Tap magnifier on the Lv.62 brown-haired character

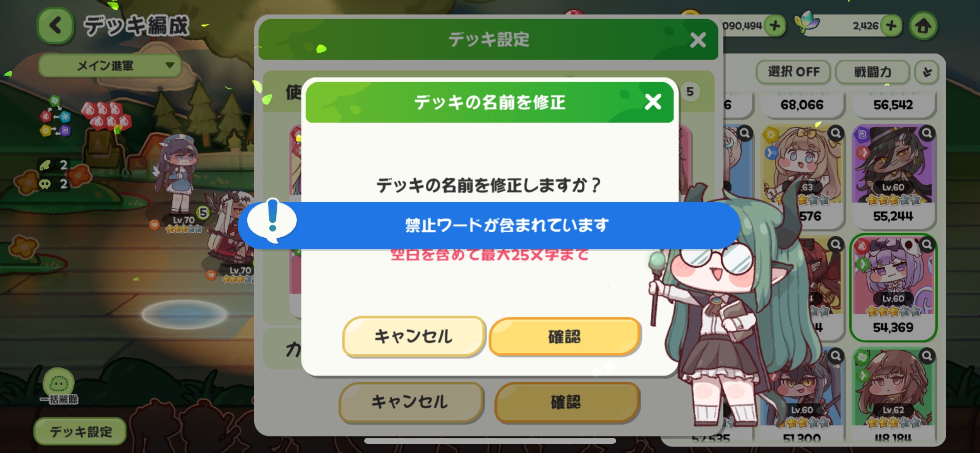(927, 356)
